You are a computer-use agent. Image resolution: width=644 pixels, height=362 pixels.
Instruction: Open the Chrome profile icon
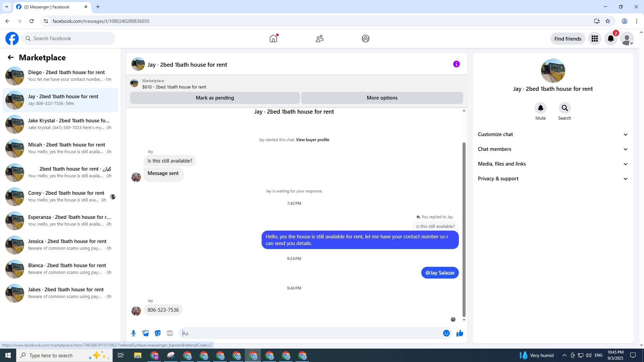pyautogui.click(x=625, y=21)
